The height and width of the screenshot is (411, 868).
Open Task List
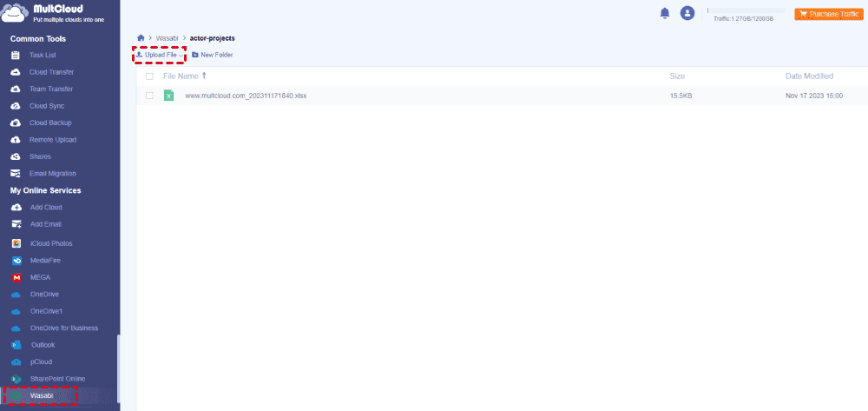point(43,56)
